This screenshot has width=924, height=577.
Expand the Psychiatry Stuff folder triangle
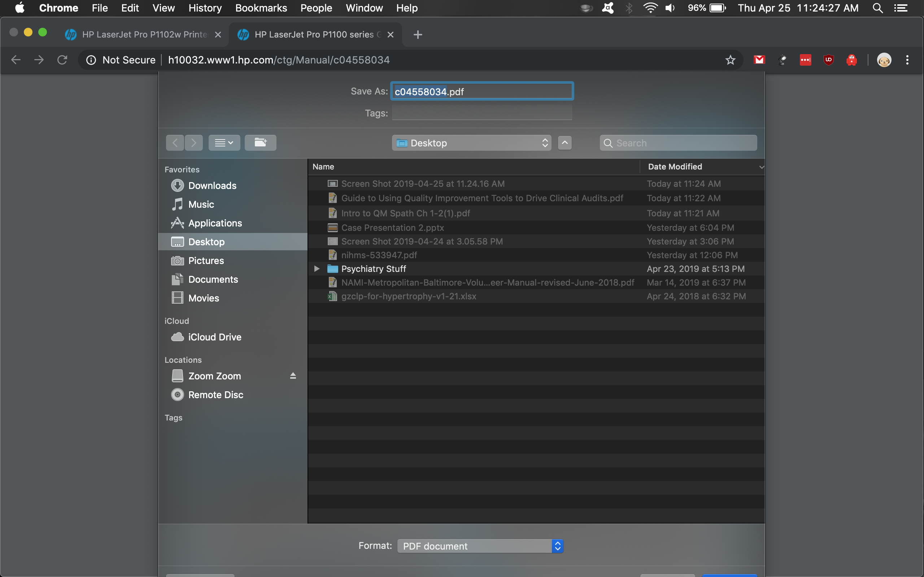[317, 269]
